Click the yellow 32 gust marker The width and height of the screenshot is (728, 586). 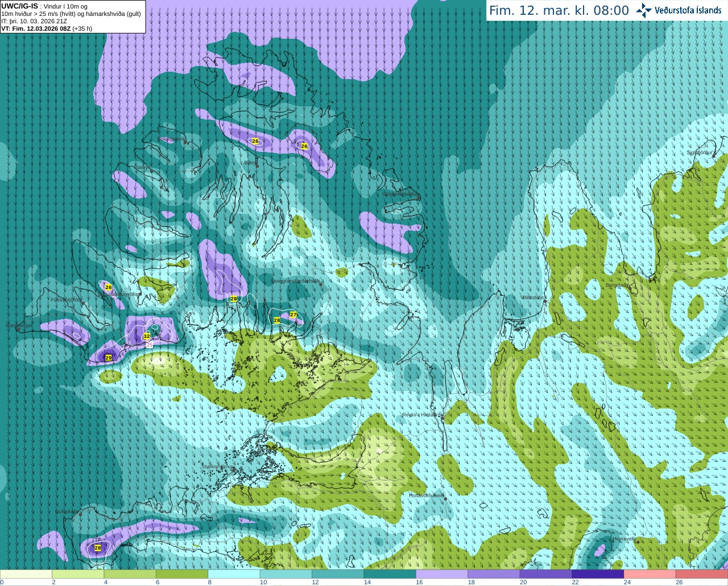click(x=147, y=336)
